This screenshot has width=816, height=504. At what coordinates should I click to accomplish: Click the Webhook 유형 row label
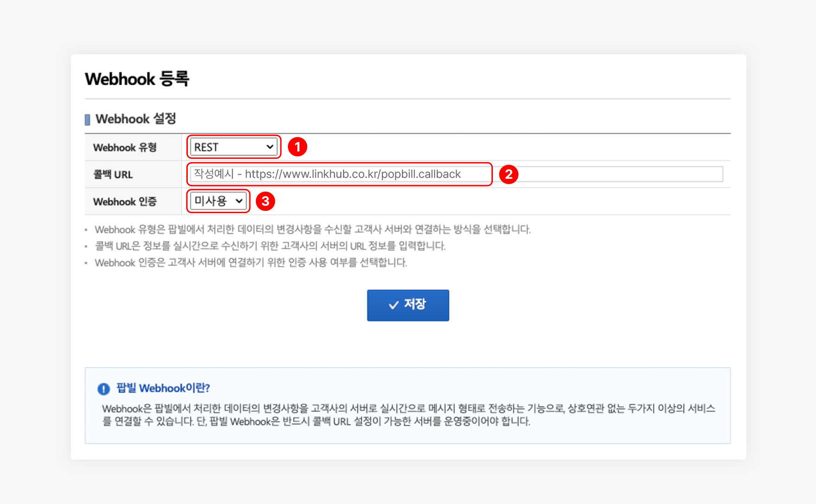(x=125, y=147)
